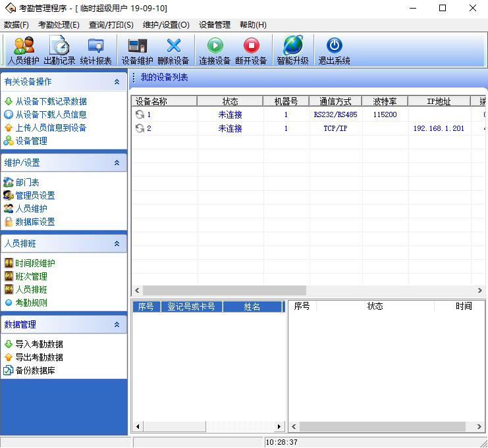
Task: Open the 数据(F) menu
Action: [x=16, y=25]
